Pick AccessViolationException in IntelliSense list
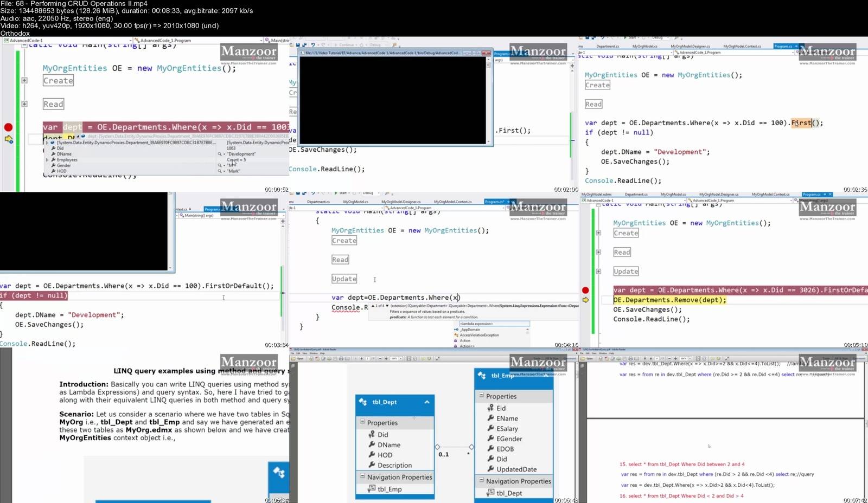Screen dimensions: 868x503 (479, 335)
